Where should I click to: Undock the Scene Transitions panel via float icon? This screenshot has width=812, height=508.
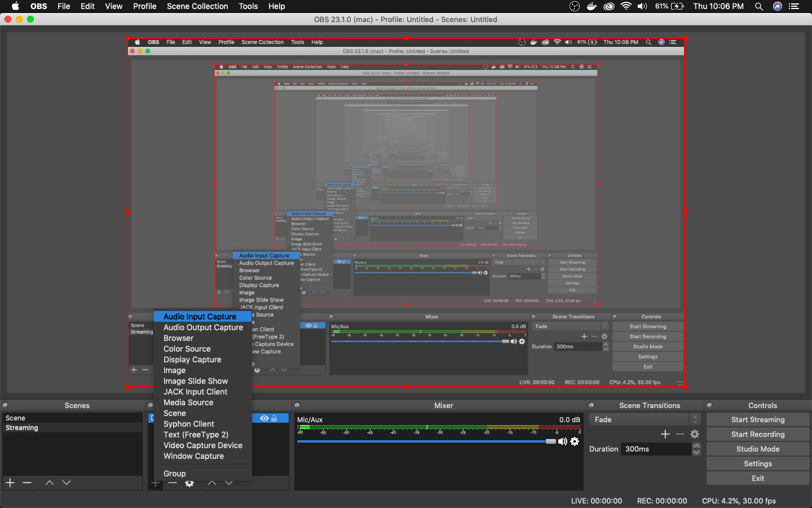[x=592, y=405]
